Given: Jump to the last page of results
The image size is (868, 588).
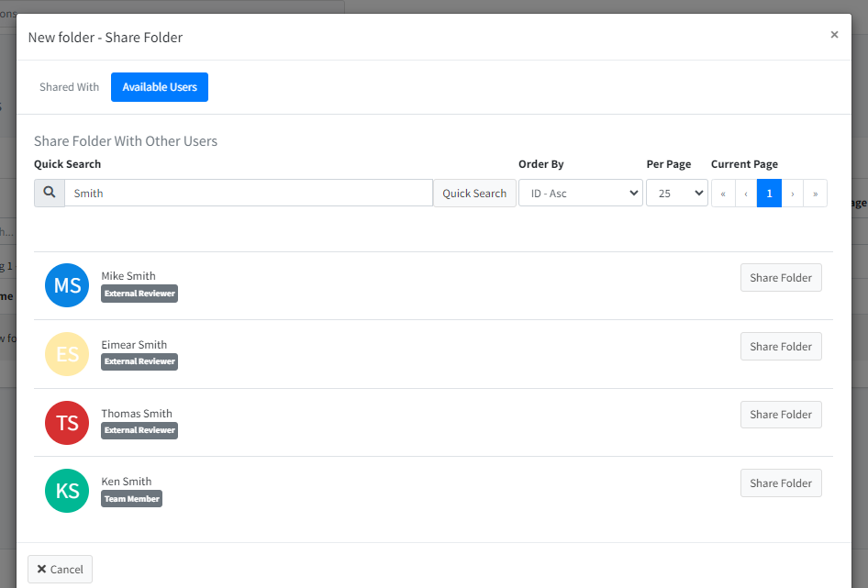Looking at the screenshot, I should (x=815, y=194).
